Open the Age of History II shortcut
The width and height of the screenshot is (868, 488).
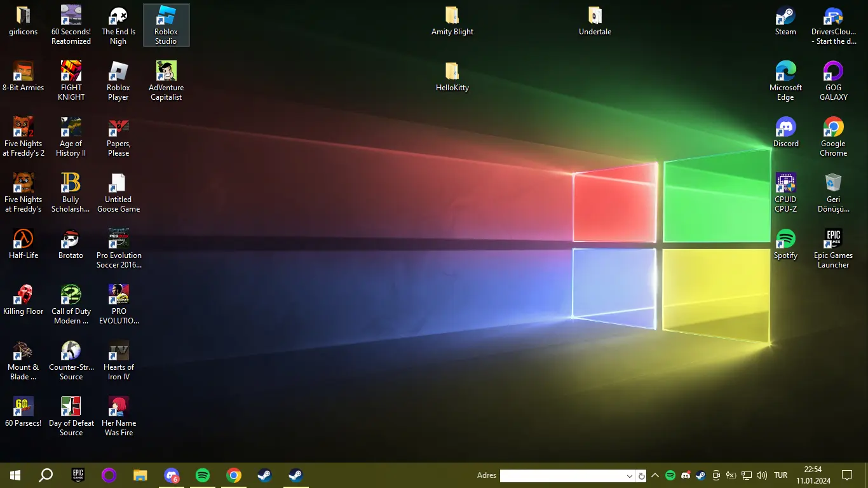71,137
